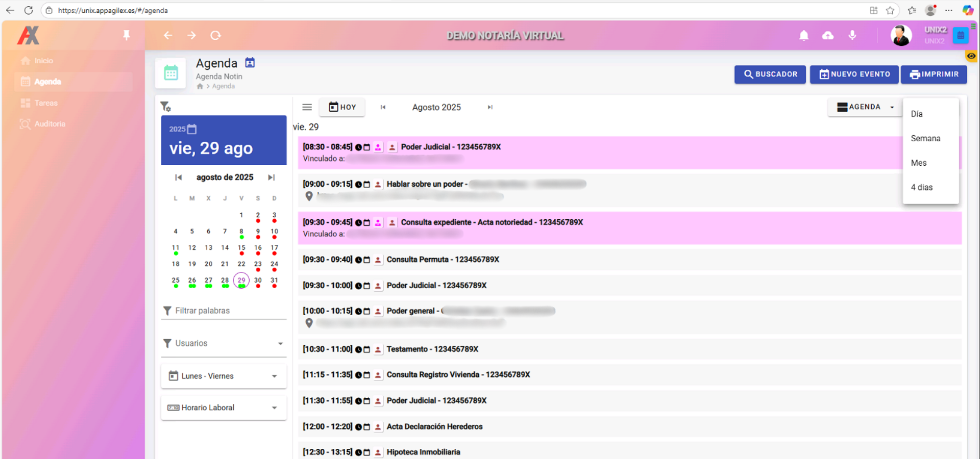Click the pin icon in sidebar header
This screenshot has height=459, width=980.
pos(126,35)
